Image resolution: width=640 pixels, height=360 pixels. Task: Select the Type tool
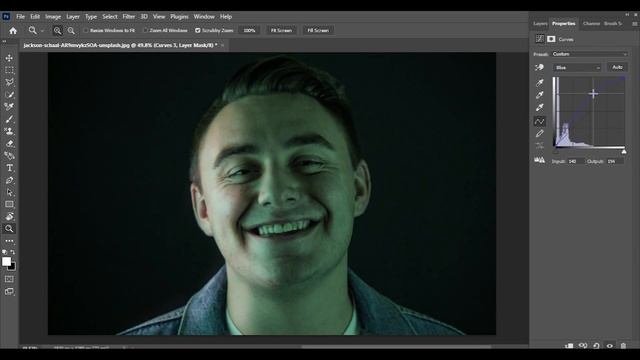[9, 168]
